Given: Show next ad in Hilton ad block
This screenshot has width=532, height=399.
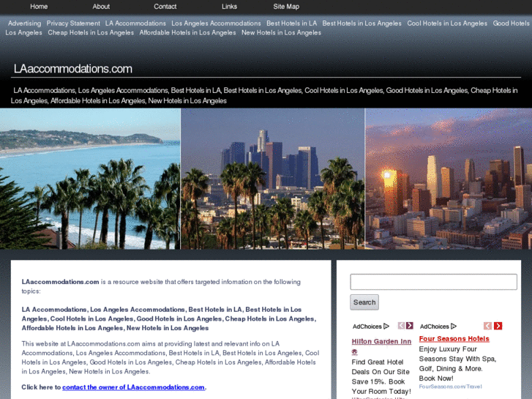Looking at the screenshot, I should pyautogui.click(x=410, y=326).
